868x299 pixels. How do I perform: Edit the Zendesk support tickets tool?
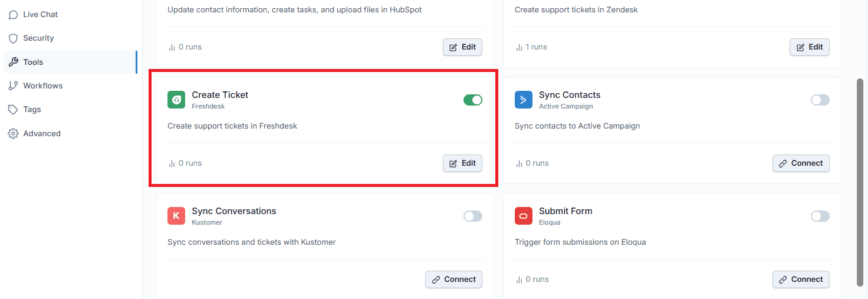[x=810, y=47]
